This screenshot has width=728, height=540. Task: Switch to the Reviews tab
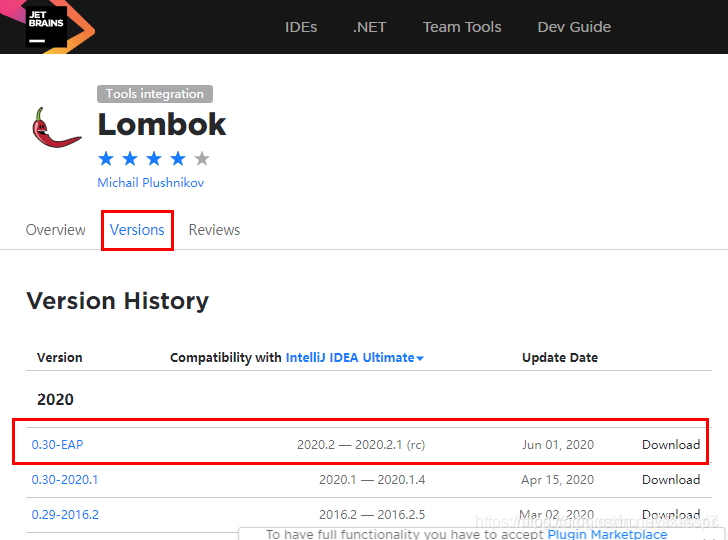pos(214,230)
